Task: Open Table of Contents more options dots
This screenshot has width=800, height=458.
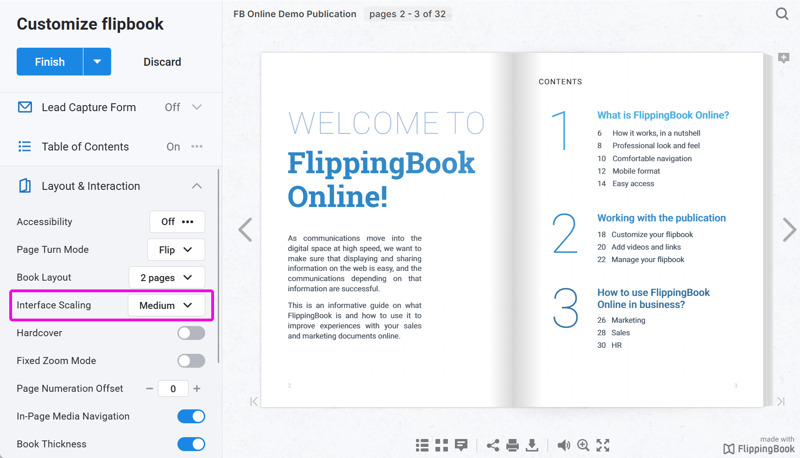Action: coord(197,146)
